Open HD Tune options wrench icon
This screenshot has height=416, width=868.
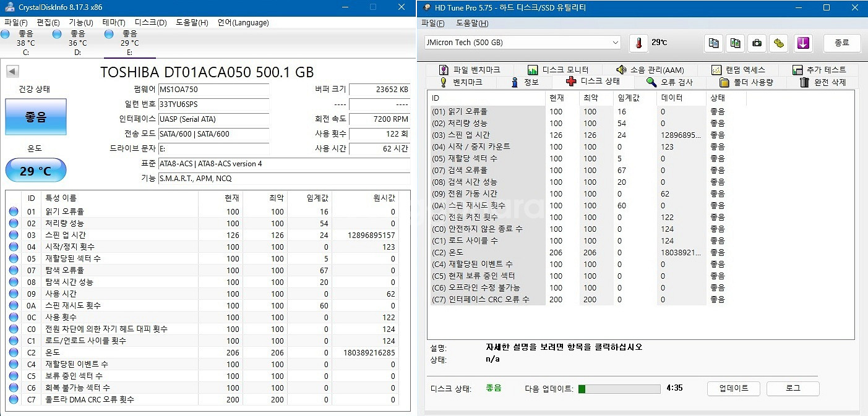[x=778, y=43]
